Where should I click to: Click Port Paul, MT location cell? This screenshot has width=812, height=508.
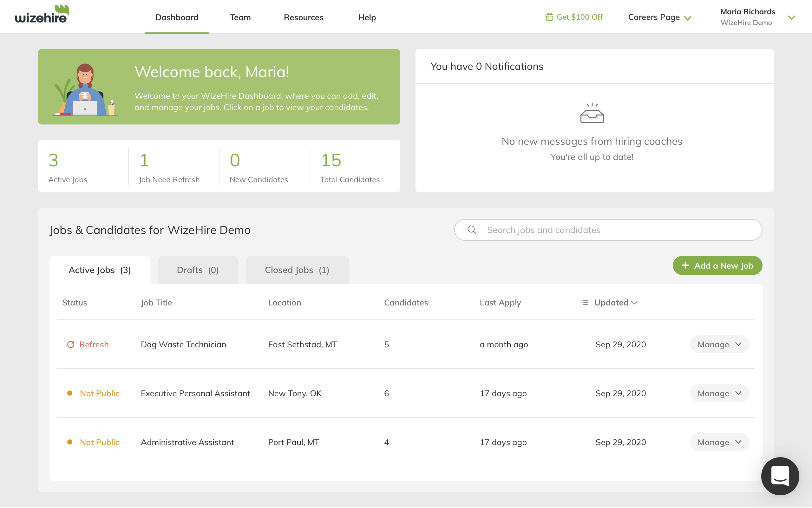[294, 442]
